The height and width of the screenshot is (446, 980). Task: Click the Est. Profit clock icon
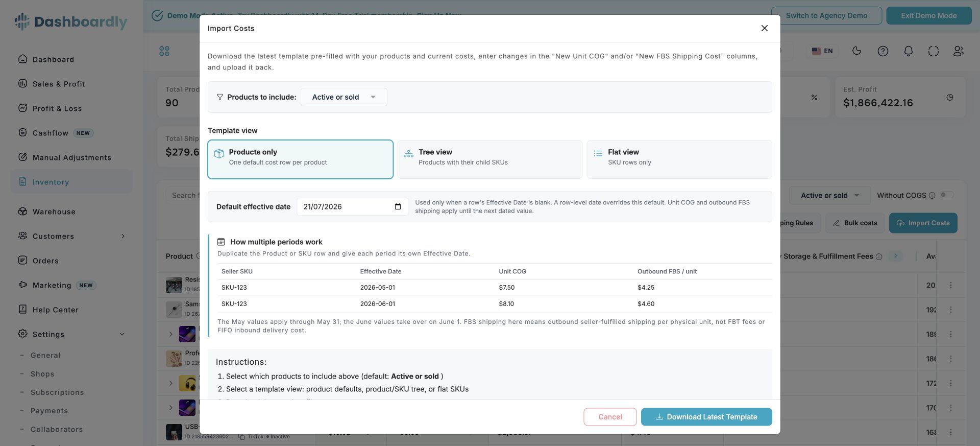click(x=949, y=97)
